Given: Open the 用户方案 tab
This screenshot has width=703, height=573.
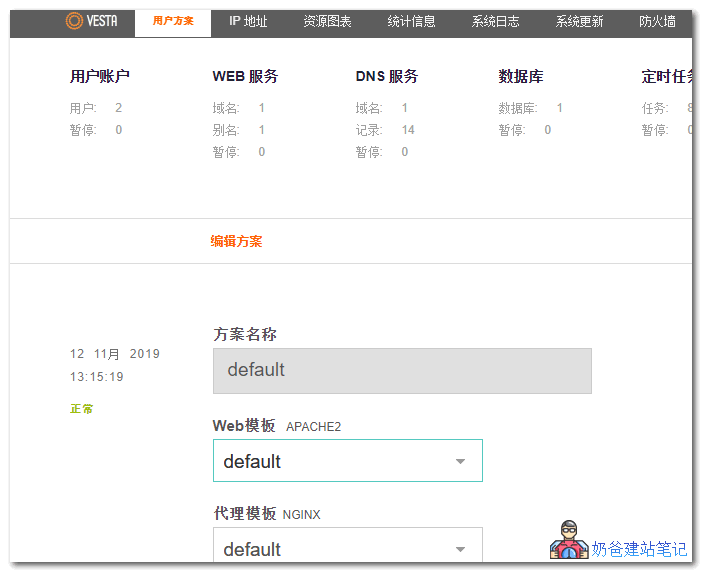Looking at the screenshot, I should coord(173,21).
